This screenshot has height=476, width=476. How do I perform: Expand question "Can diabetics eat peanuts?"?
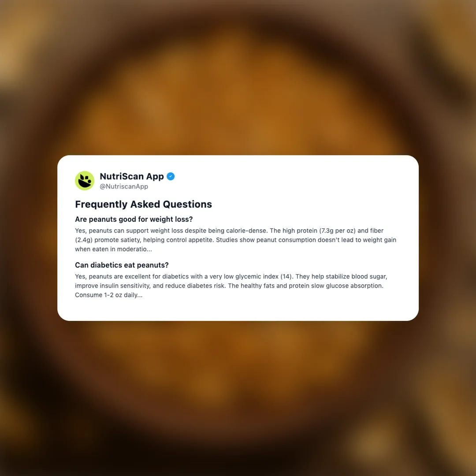click(x=122, y=265)
